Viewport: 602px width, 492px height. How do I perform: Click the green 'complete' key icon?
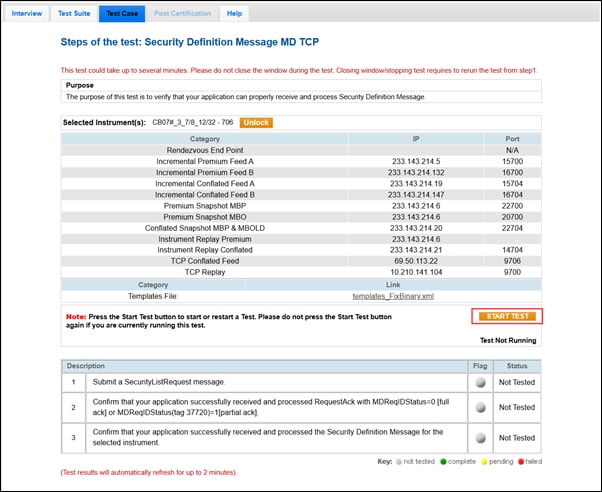[440, 460]
